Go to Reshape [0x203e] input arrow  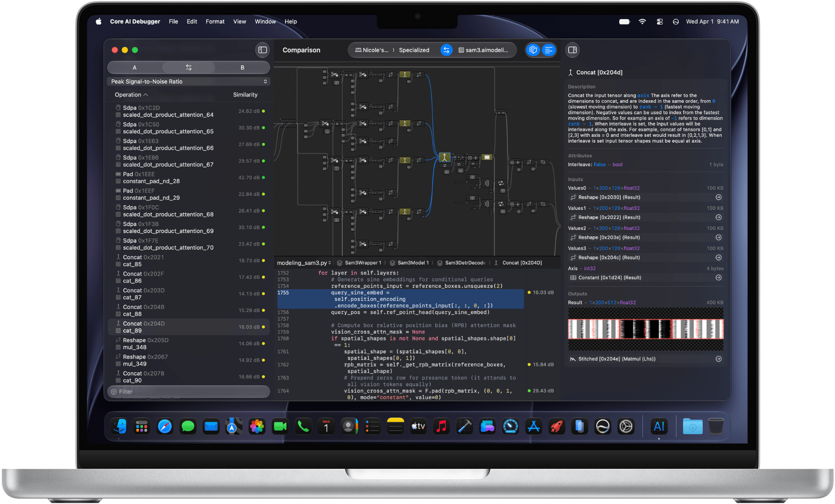(719, 237)
